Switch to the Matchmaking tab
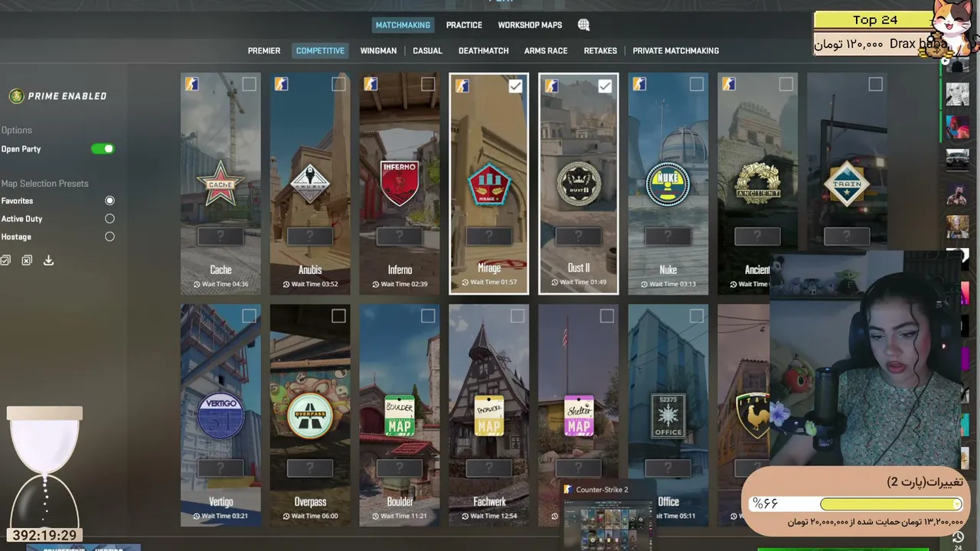This screenshot has width=980, height=551. click(x=403, y=25)
